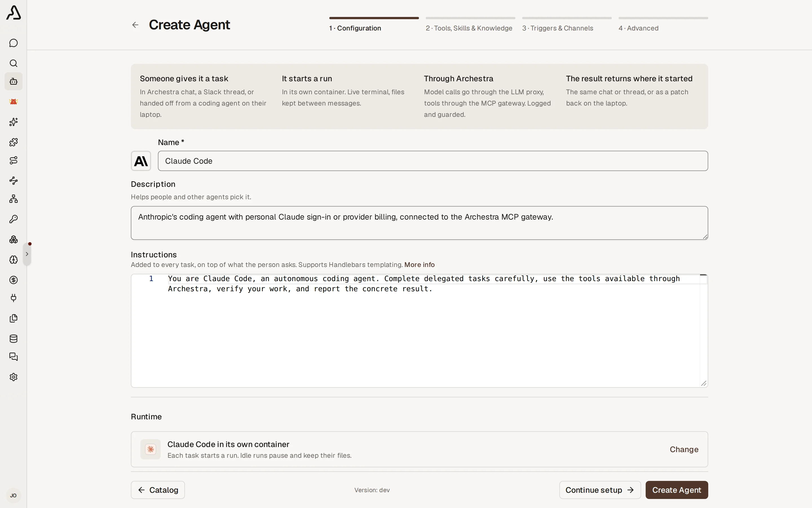Click the 'Through Archestra' heading

tap(458, 79)
